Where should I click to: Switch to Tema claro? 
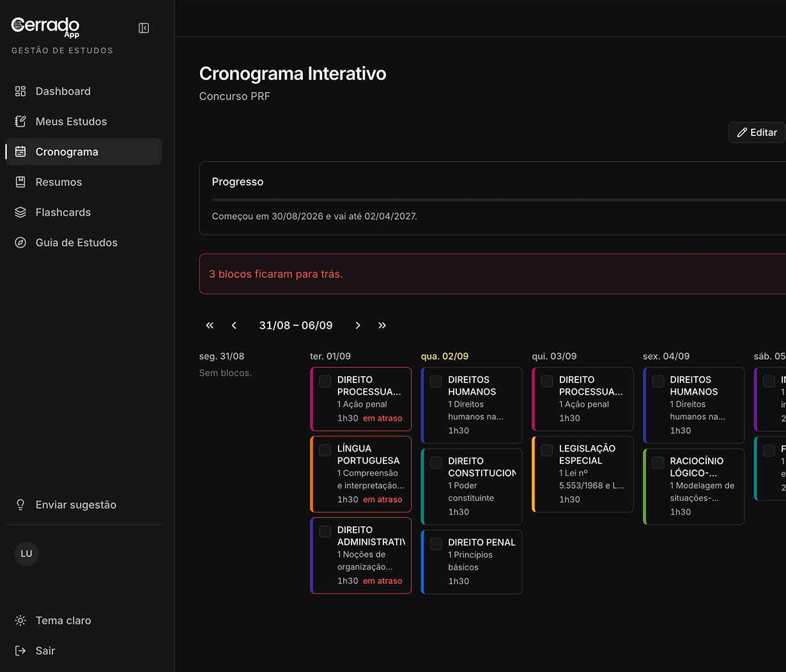click(x=84, y=620)
